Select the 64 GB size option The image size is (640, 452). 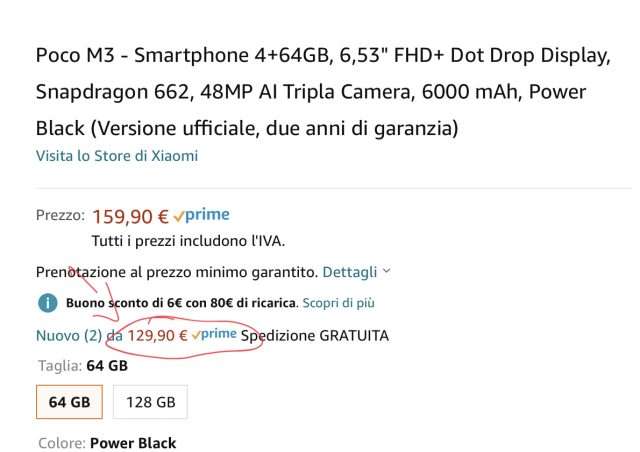(x=69, y=402)
